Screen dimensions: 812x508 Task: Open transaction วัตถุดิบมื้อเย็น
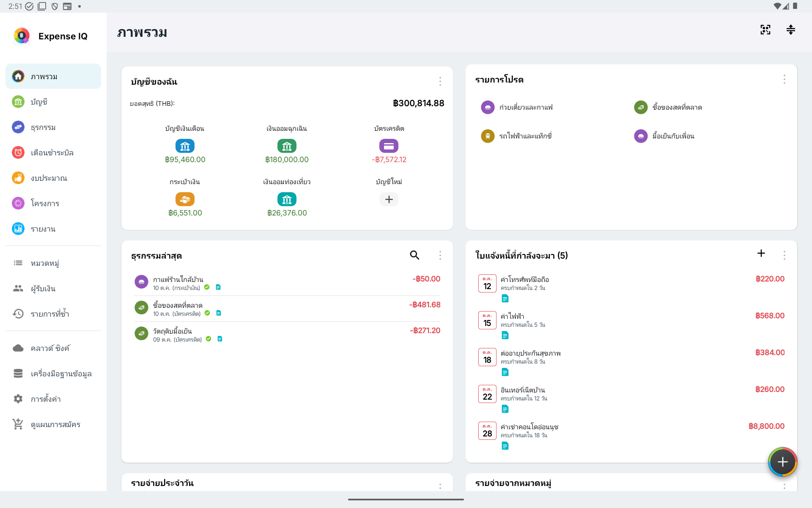point(287,334)
